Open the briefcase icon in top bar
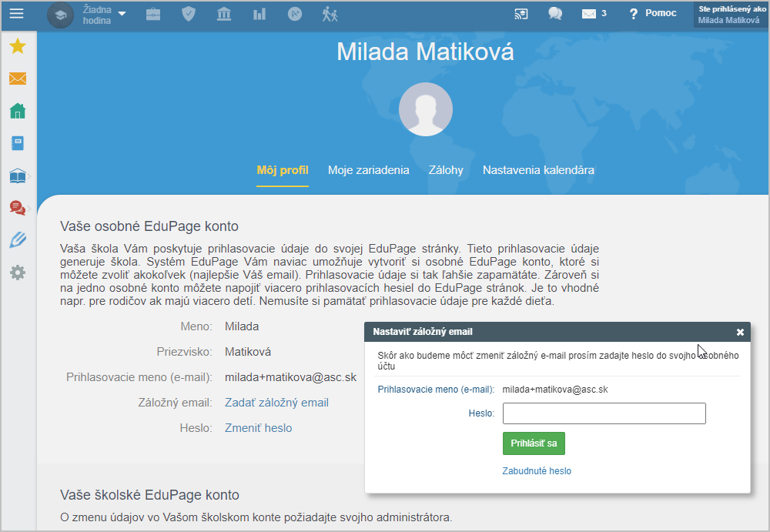The height and width of the screenshot is (532, 770). point(153,15)
